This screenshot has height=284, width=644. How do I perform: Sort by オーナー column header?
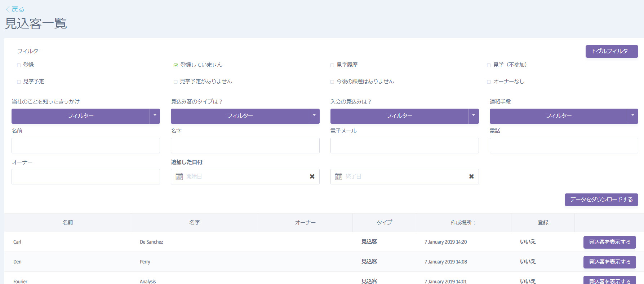305,223
